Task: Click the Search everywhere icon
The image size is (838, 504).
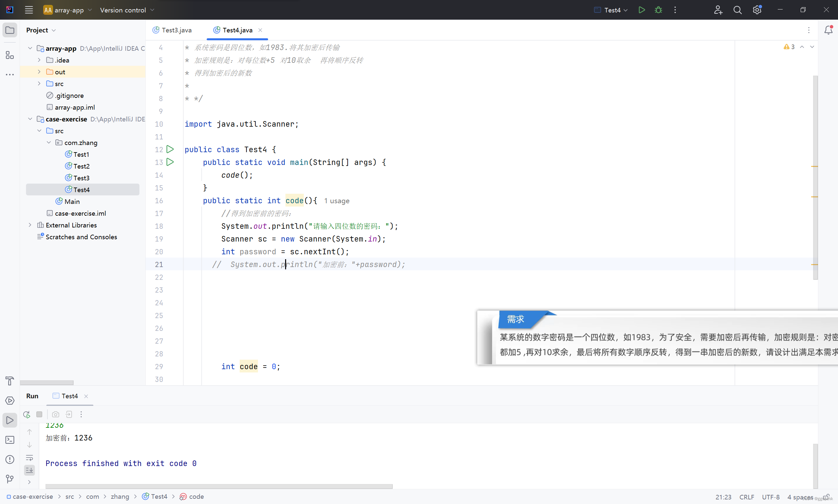Action: pos(738,10)
